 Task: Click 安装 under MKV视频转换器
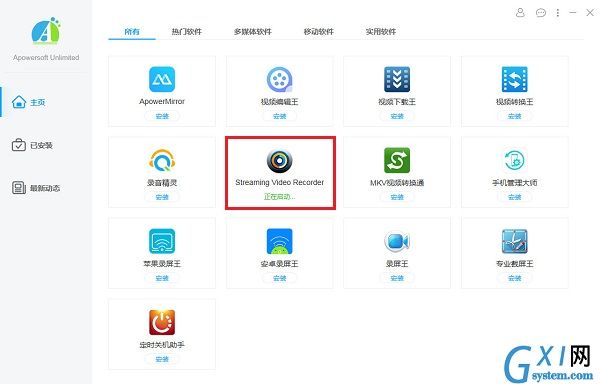(x=397, y=197)
